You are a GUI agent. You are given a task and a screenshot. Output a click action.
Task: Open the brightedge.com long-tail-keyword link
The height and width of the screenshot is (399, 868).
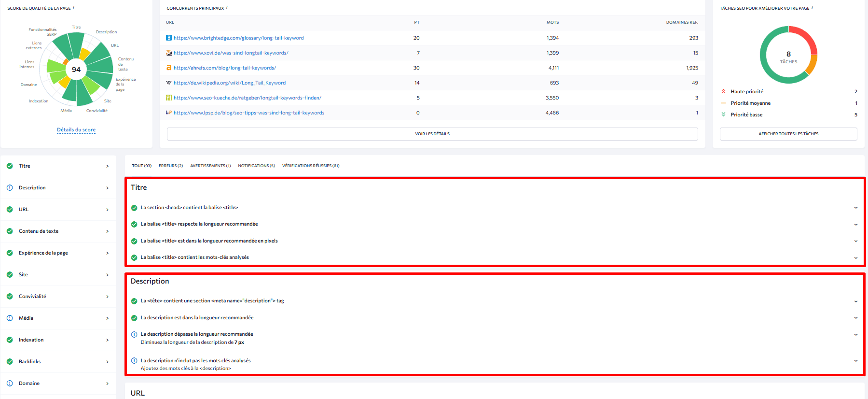tap(238, 38)
